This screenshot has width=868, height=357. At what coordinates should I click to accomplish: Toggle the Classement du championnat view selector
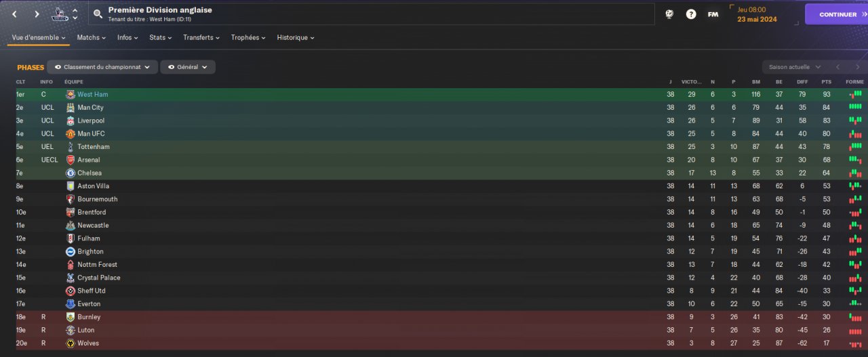[102, 67]
